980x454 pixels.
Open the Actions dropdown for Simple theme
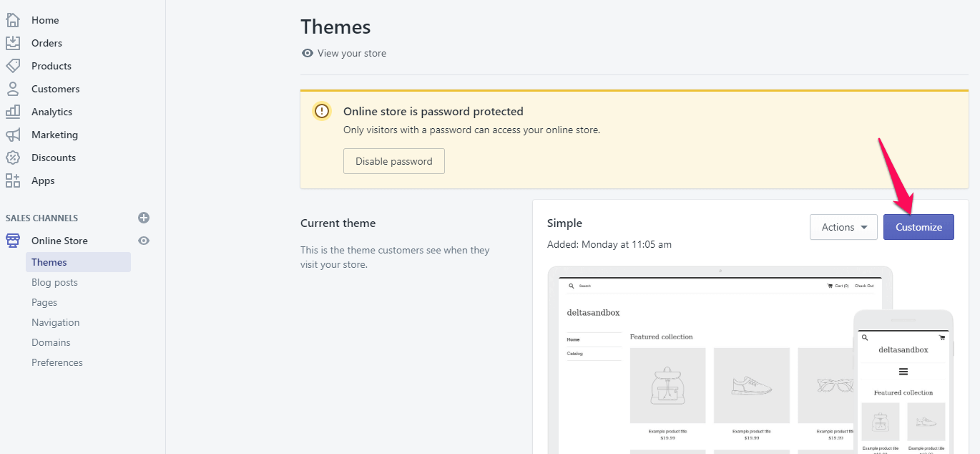tap(843, 227)
